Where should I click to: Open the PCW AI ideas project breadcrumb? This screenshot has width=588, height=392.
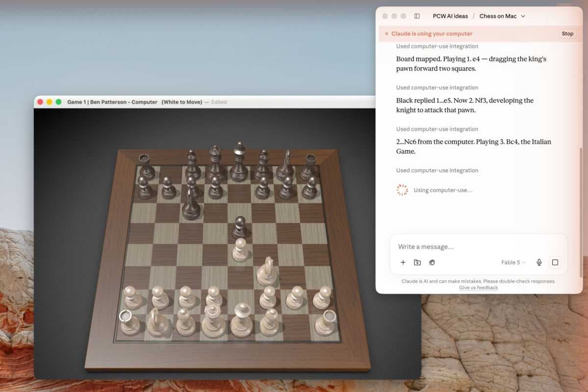(450, 16)
